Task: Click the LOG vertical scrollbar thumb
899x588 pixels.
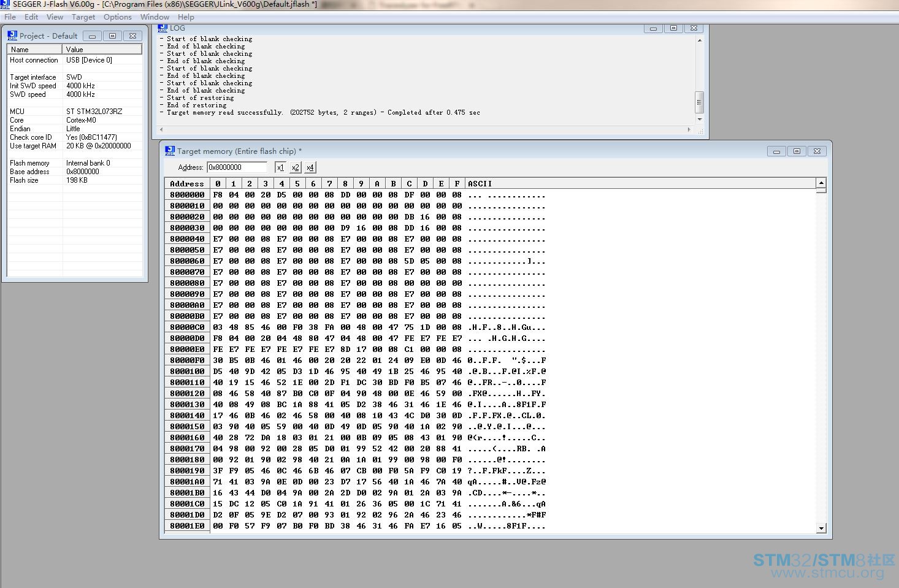Action: coord(699,102)
